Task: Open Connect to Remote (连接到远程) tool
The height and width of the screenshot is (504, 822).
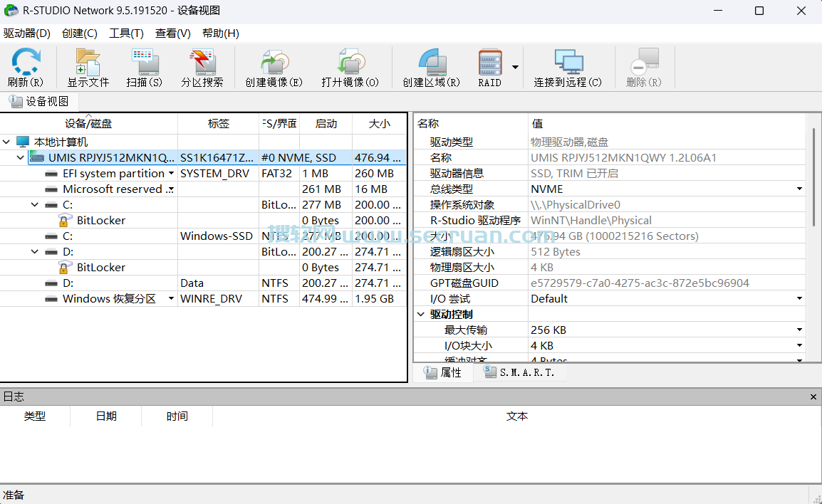Action: tap(568, 62)
